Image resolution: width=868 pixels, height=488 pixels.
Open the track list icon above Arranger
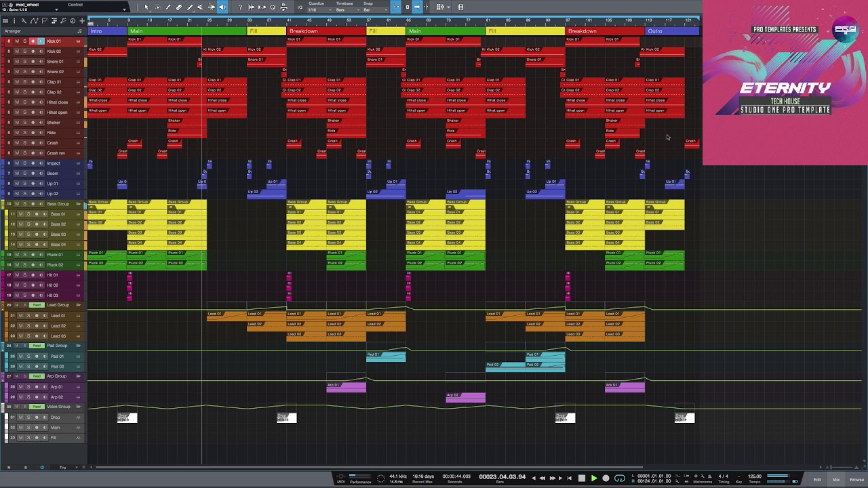click(x=5, y=21)
